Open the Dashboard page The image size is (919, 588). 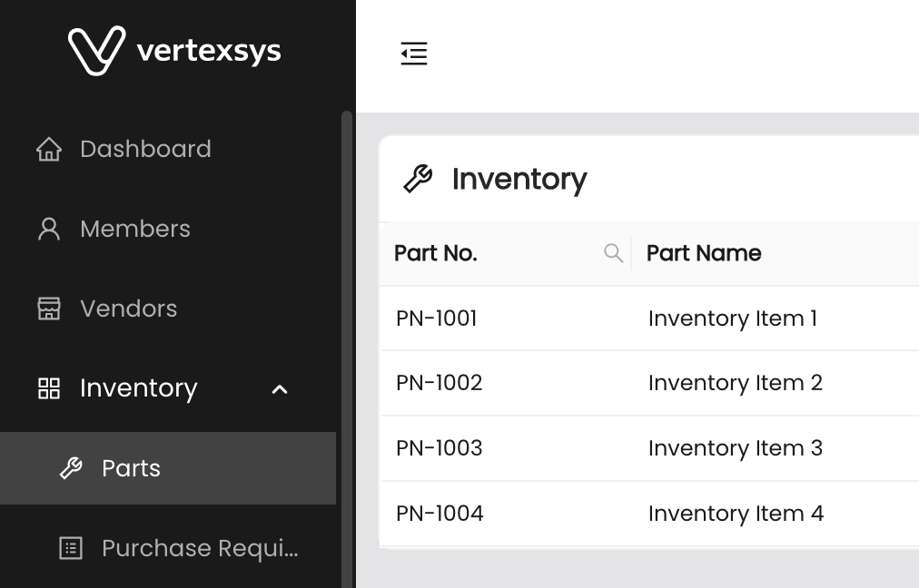click(x=145, y=148)
